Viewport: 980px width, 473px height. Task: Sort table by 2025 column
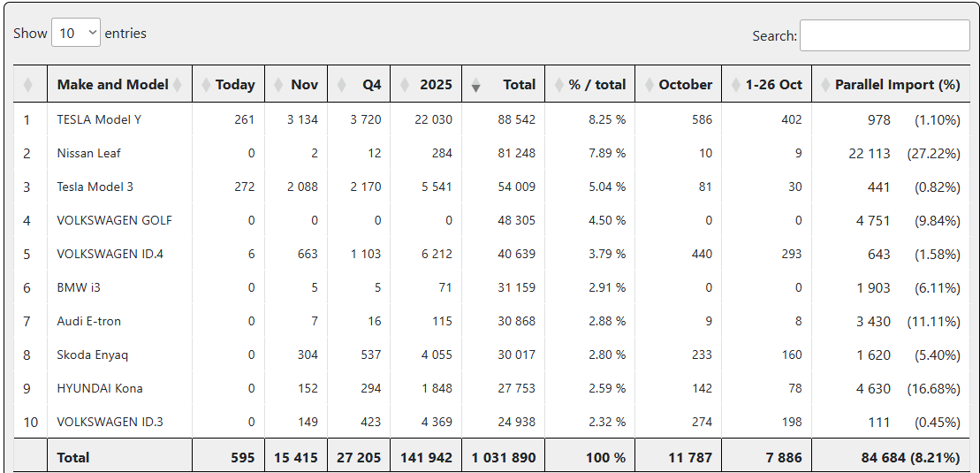426,84
